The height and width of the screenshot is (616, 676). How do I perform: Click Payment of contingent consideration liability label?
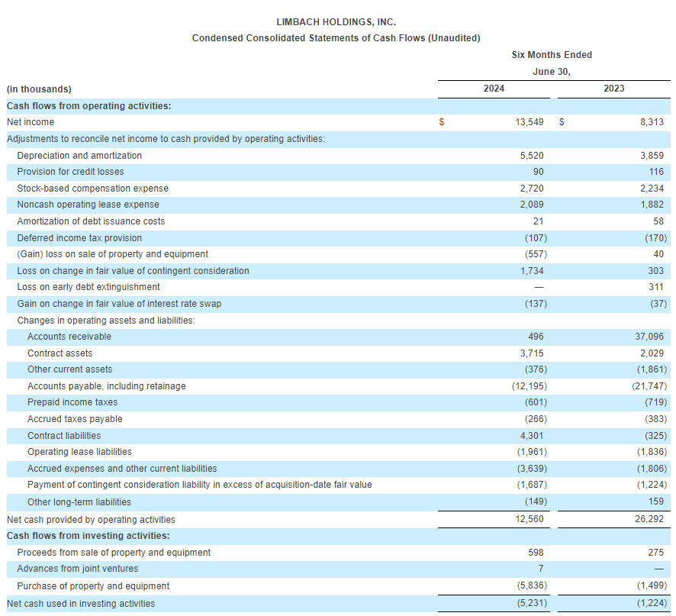[x=200, y=485]
